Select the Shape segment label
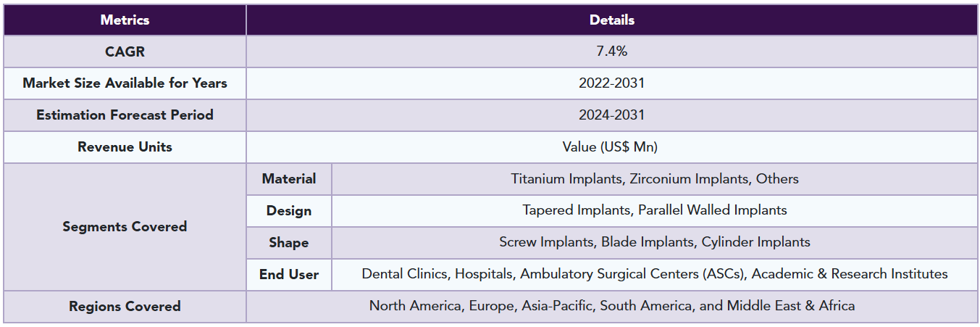 tap(289, 243)
